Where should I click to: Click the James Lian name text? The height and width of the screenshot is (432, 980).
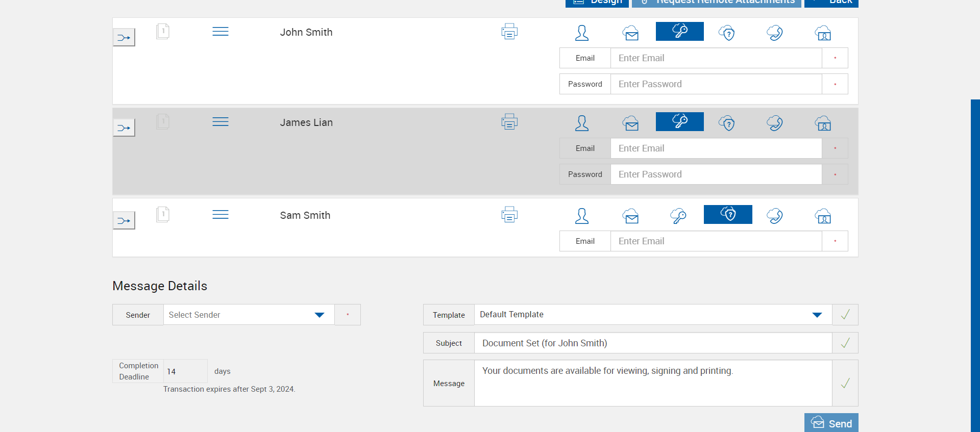click(x=306, y=122)
